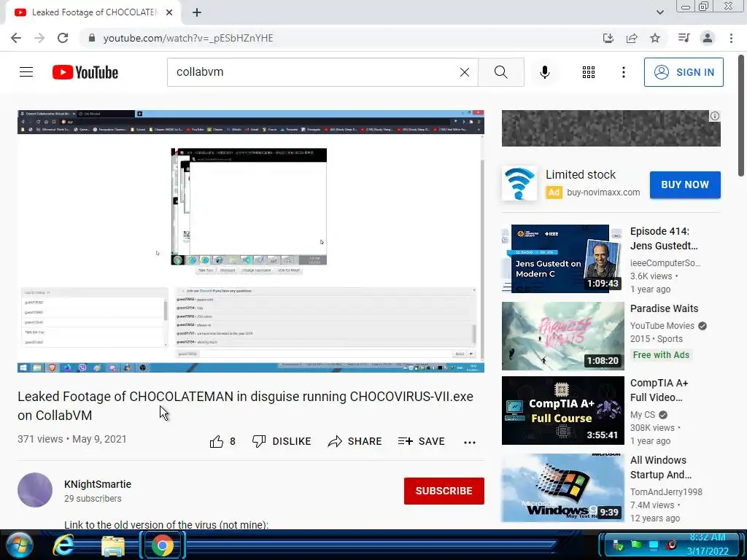Click share this page icon in Chrome
This screenshot has width=747, height=560.
coord(632,38)
